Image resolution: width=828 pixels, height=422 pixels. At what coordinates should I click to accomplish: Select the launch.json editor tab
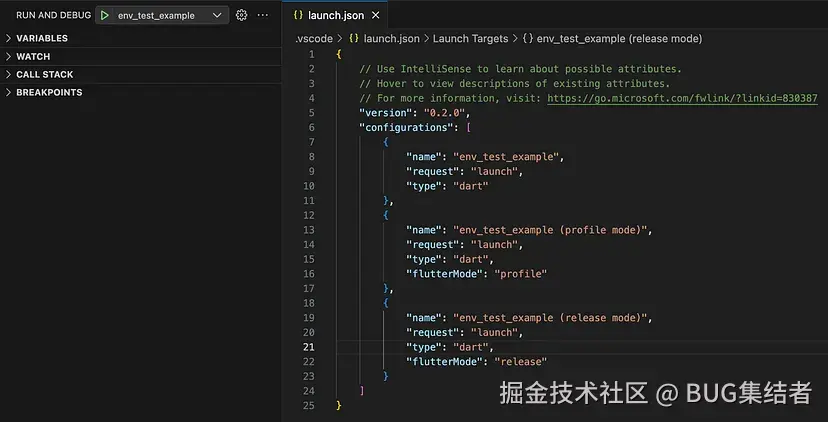tap(335, 15)
